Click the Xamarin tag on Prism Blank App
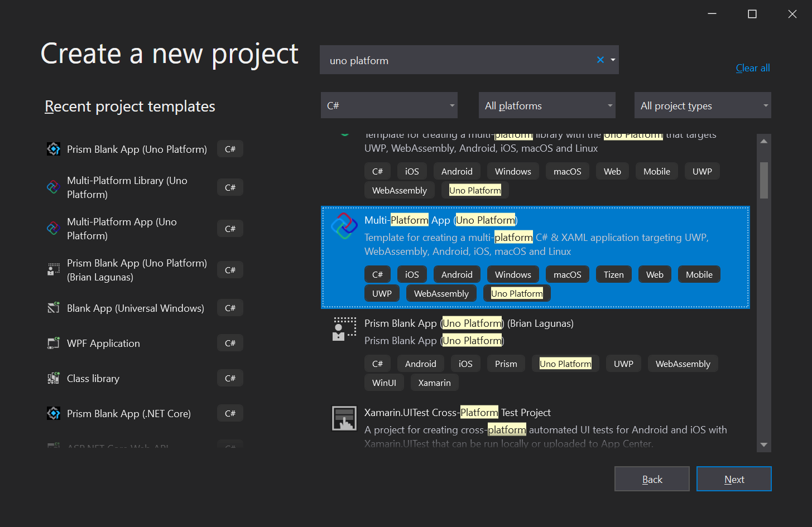This screenshot has height=527, width=812. (x=435, y=383)
